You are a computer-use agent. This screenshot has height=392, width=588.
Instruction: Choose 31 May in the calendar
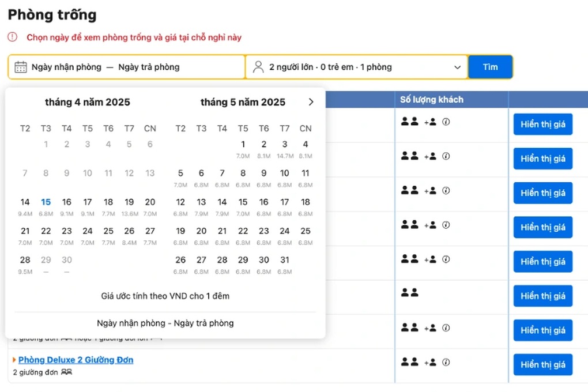[285, 260]
